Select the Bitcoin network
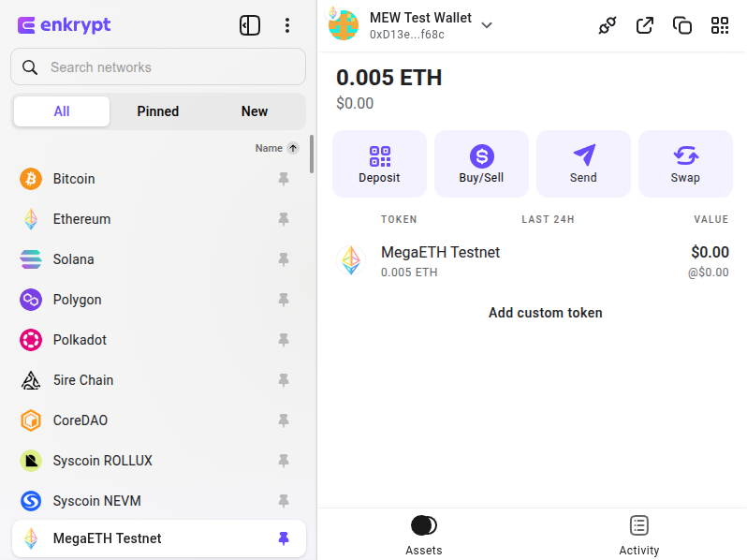Viewport: 747px width, 560px height. (158, 179)
